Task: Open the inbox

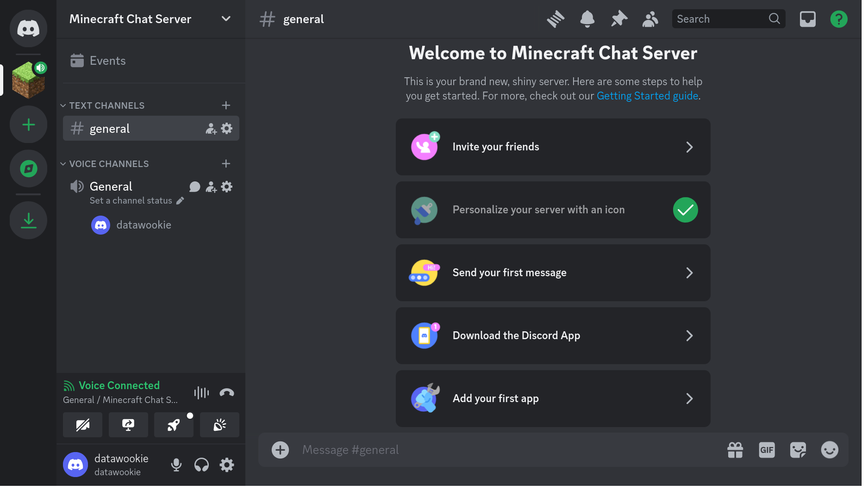Action: pyautogui.click(x=807, y=19)
